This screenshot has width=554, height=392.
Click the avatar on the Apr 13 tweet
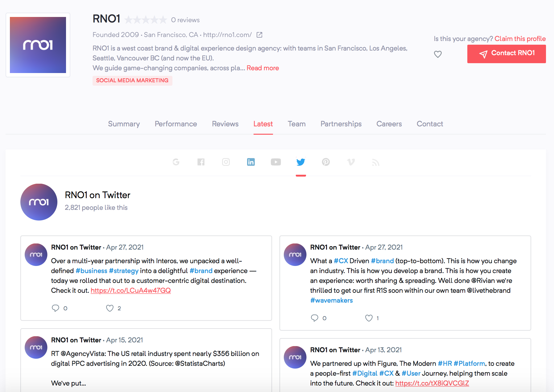(295, 357)
